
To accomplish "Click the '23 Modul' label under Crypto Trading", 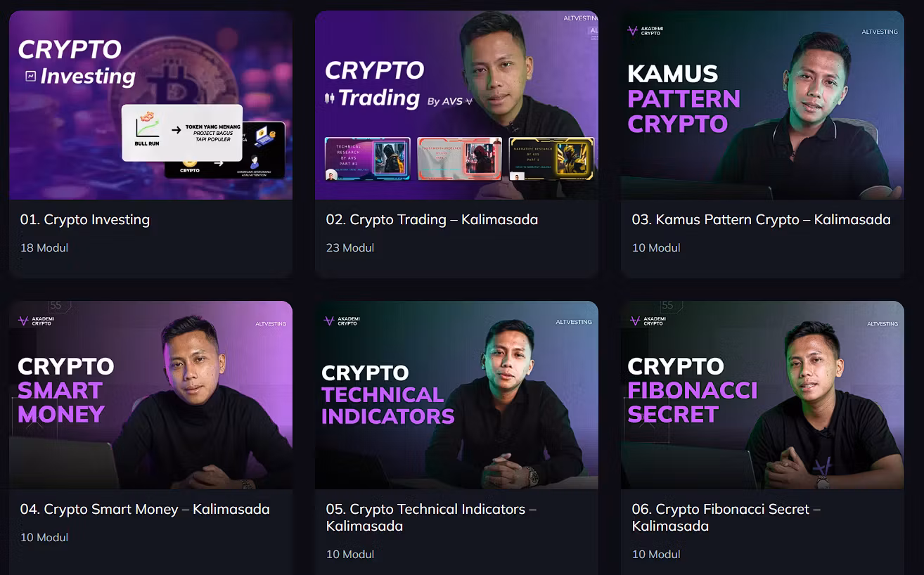I will point(350,247).
